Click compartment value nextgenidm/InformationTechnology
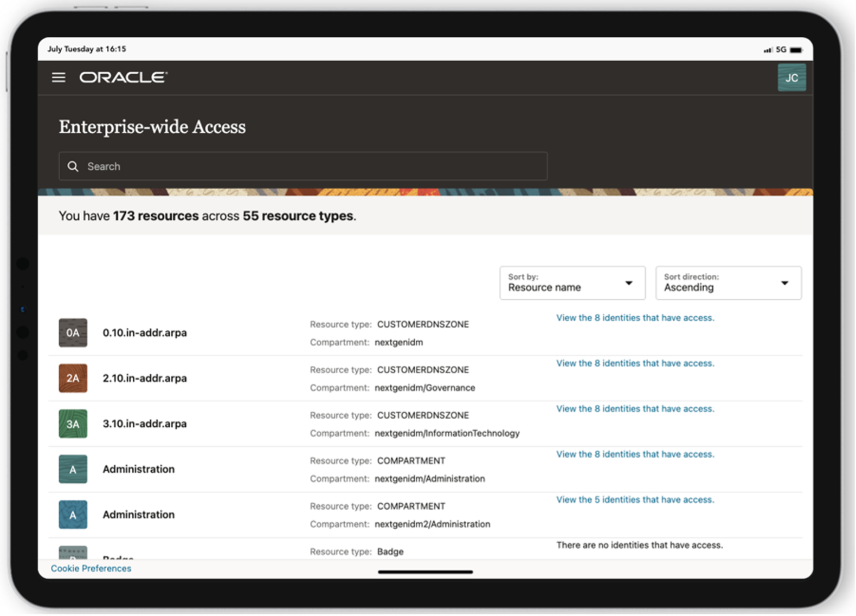The height and width of the screenshot is (616, 856). (447, 434)
